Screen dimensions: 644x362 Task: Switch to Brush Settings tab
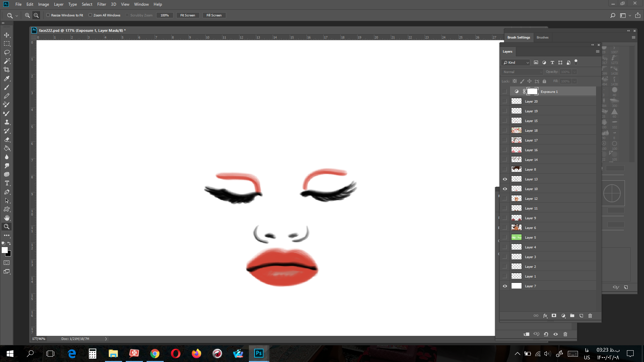(519, 38)
